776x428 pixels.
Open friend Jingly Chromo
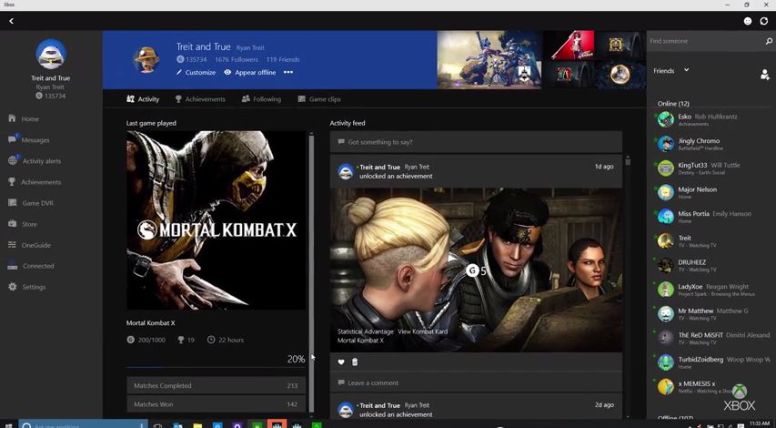tap(711, 143)
